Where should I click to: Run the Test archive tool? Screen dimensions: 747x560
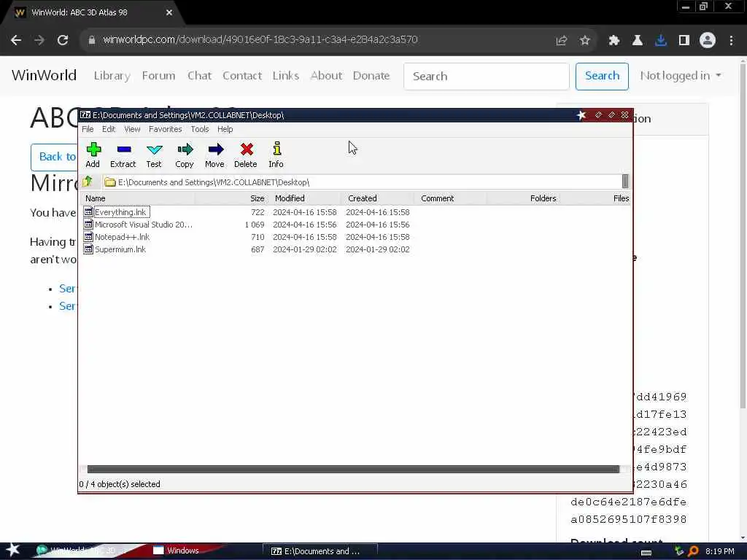(x=154, y=155)
